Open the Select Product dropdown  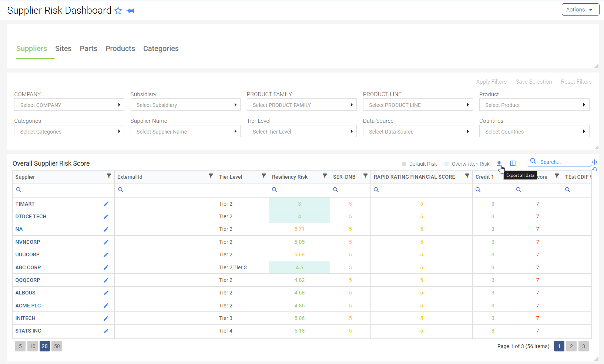pos(534,105)
